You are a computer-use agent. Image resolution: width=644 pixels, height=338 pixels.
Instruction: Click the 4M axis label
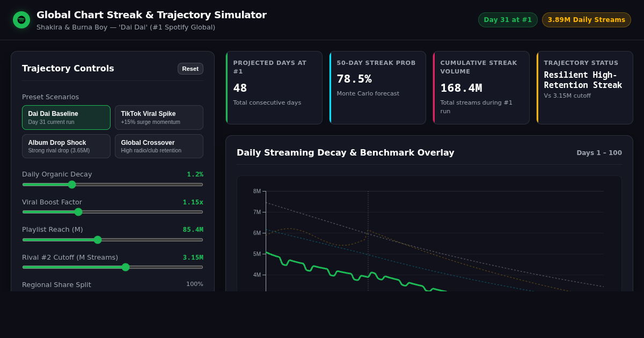pyautogui.click(x=257, y=275)
